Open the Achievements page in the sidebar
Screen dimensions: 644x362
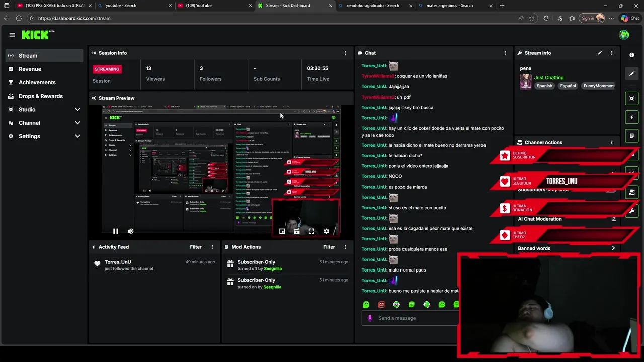tap(44, 82)
